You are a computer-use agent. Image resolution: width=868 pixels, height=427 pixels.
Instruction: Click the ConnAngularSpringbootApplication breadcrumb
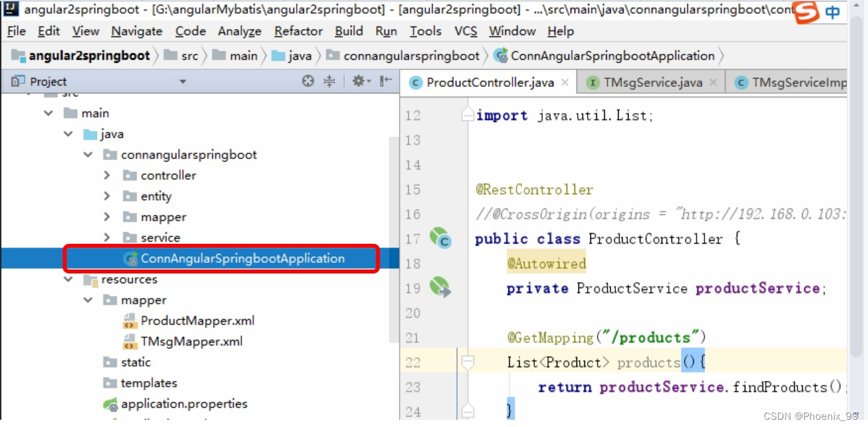pyautogui.click(x=605, y=56)
